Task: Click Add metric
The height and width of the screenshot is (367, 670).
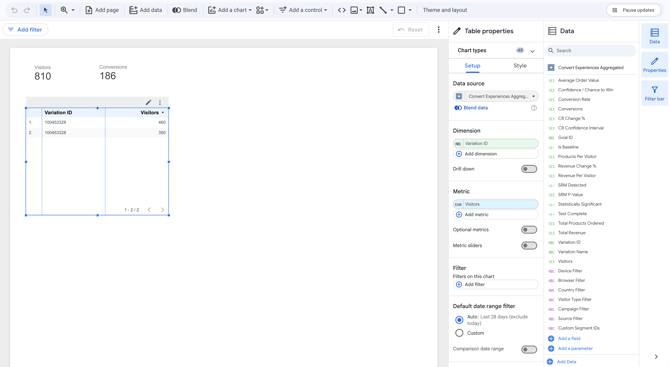Action: point(496,214)
